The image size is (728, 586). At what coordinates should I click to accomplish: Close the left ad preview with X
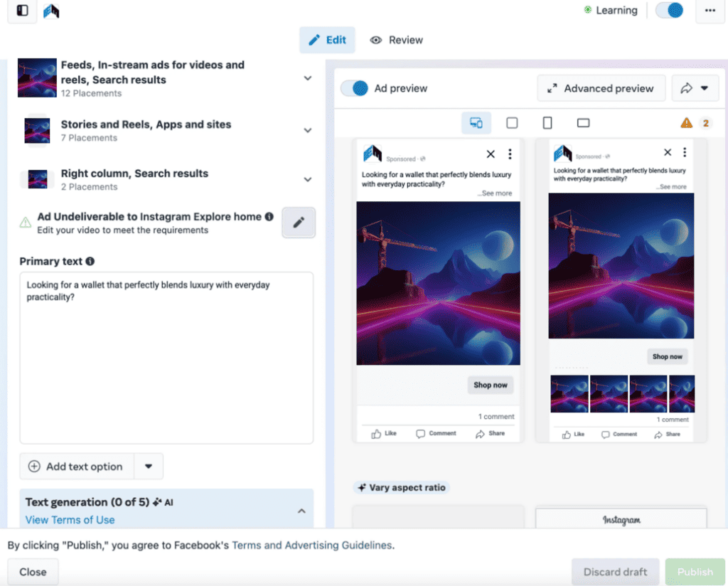click(491, 154)
